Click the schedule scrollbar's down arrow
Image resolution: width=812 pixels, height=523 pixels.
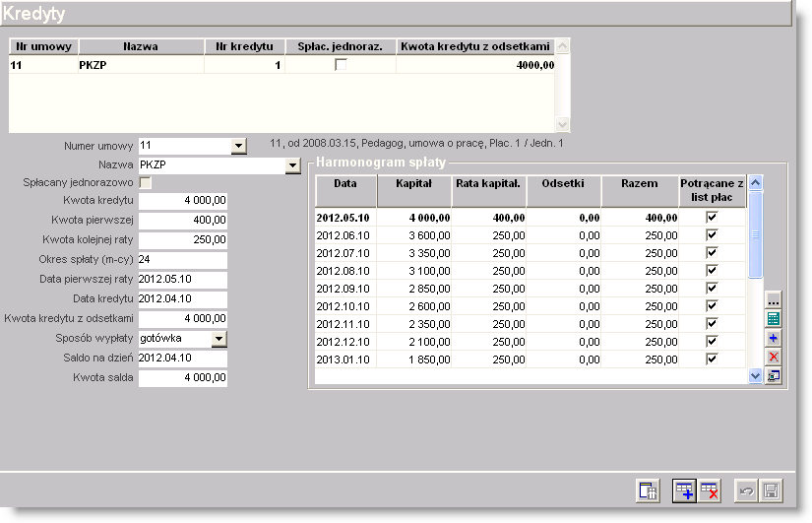756,376
